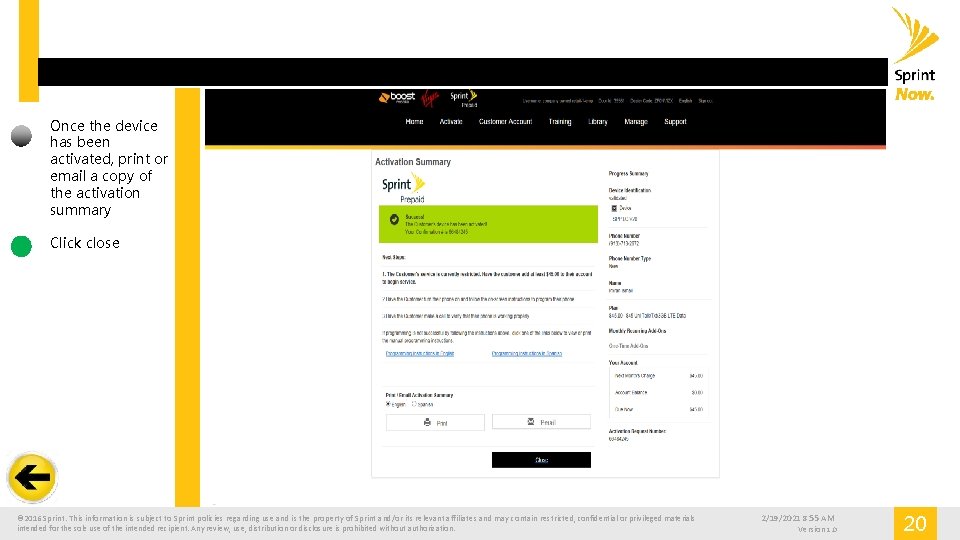The width and height of the screenshot is (960, 540).
Task: Click the Device checkbox icon in Progress Summary
Action: [614, 208]
